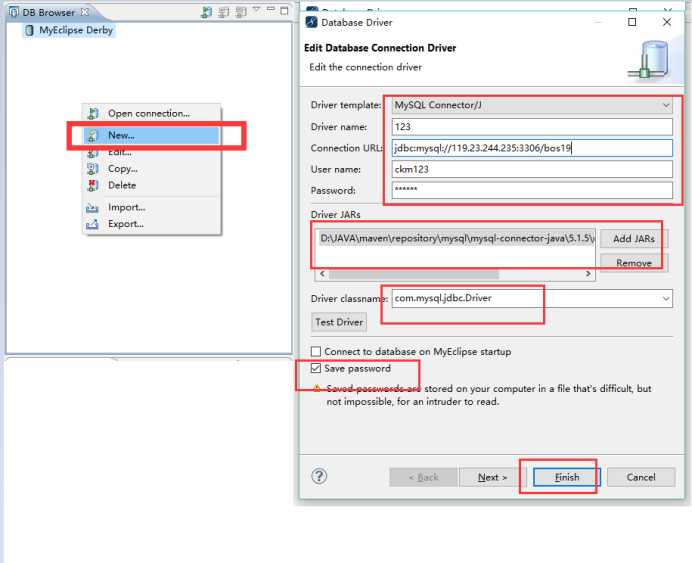This screenshot has height=563, width=692.
Task: Minimize the DB Browser view panel
Action: [x=271, y=9]
